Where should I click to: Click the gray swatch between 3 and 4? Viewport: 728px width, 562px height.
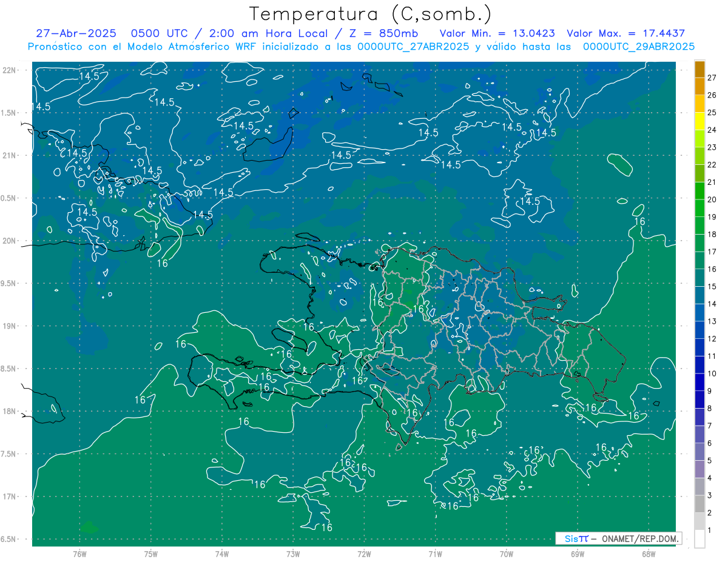point(699,486)
